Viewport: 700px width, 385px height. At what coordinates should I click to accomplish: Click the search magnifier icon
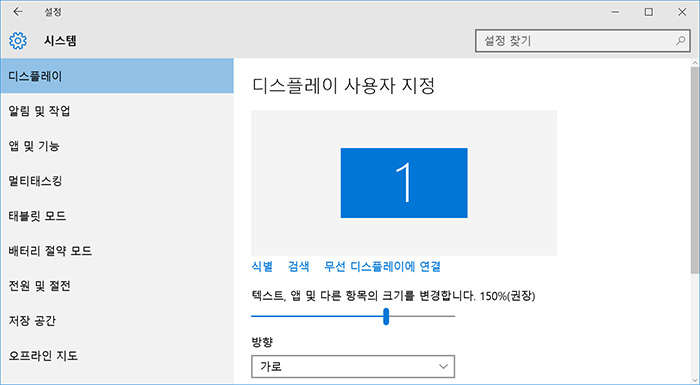[680, 41]
